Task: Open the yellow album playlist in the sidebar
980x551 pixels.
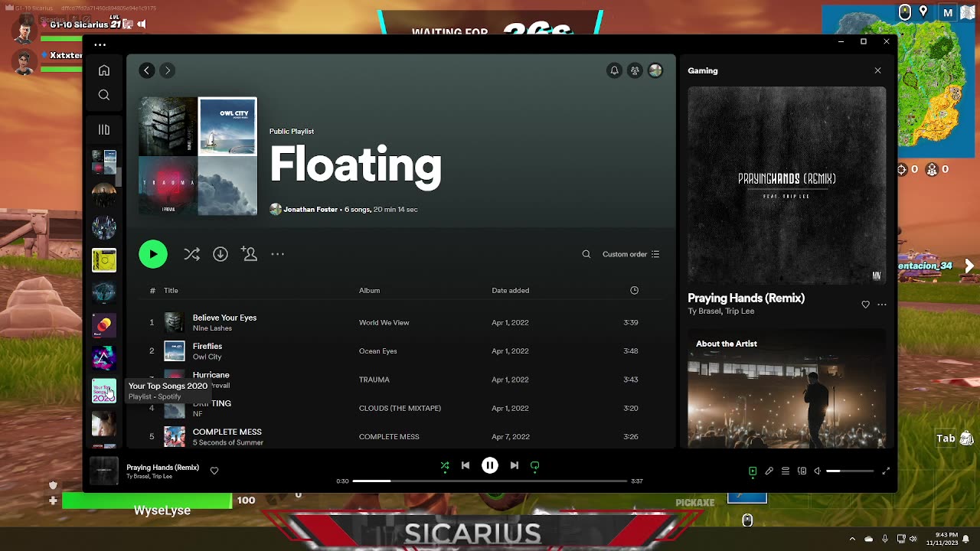Action: tap(104, 260)
